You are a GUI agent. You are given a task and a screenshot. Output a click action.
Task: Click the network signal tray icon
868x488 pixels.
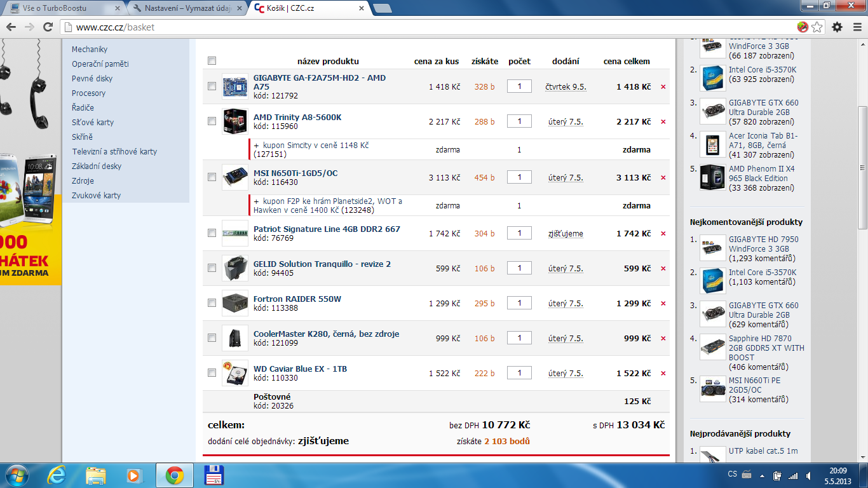coord(792,475)
